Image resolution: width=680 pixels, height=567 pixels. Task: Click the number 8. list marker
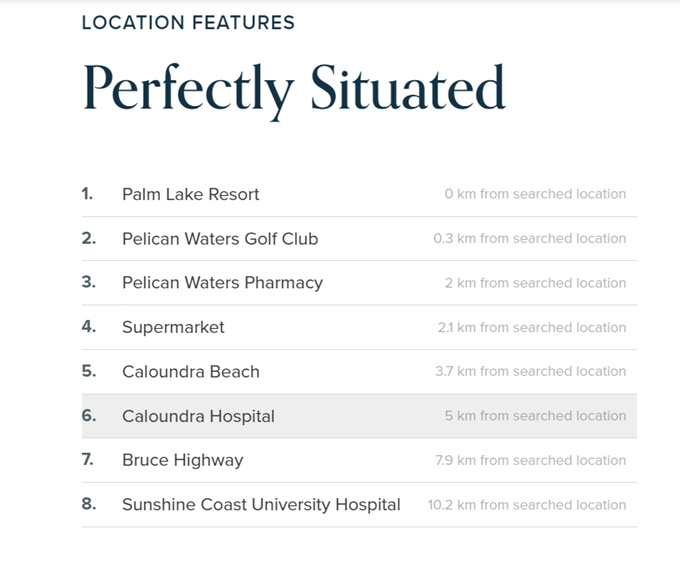89,504
